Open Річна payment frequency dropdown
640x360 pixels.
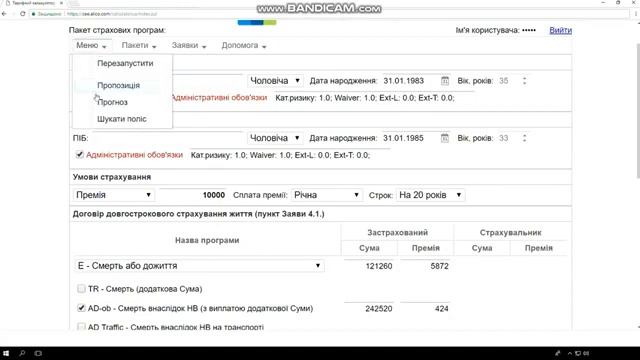pos(327,195)
